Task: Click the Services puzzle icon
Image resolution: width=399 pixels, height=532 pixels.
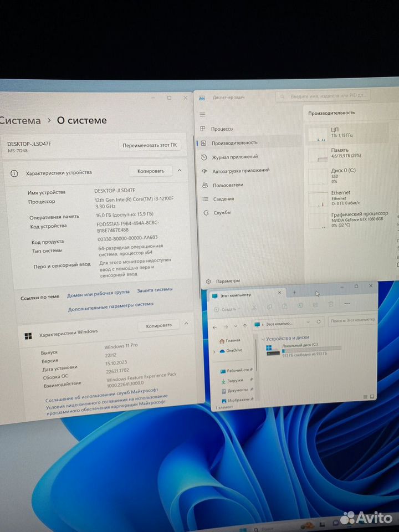Action: pyautogui.click(x=204, y=213)
